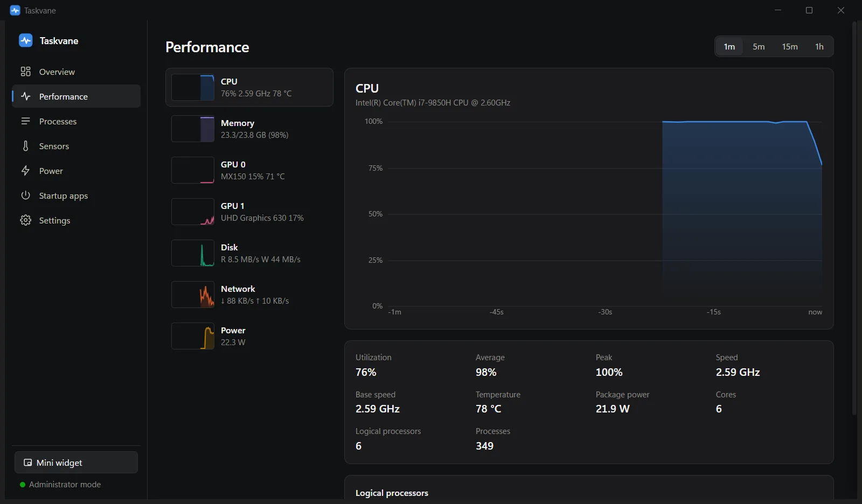Open the Overview page
Image resolution: width=862 pixels, height=504 pixels.
(76, 72)
